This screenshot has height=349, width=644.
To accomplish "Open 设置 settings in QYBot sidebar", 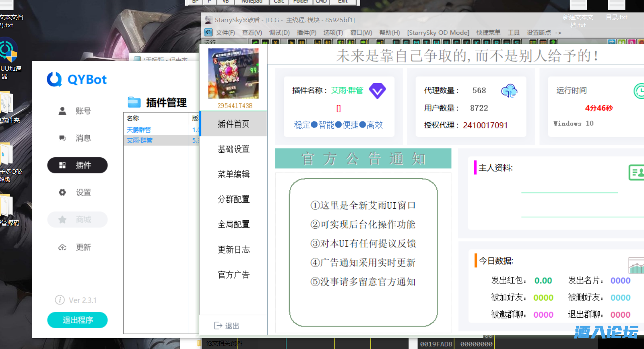I will 77,193.
